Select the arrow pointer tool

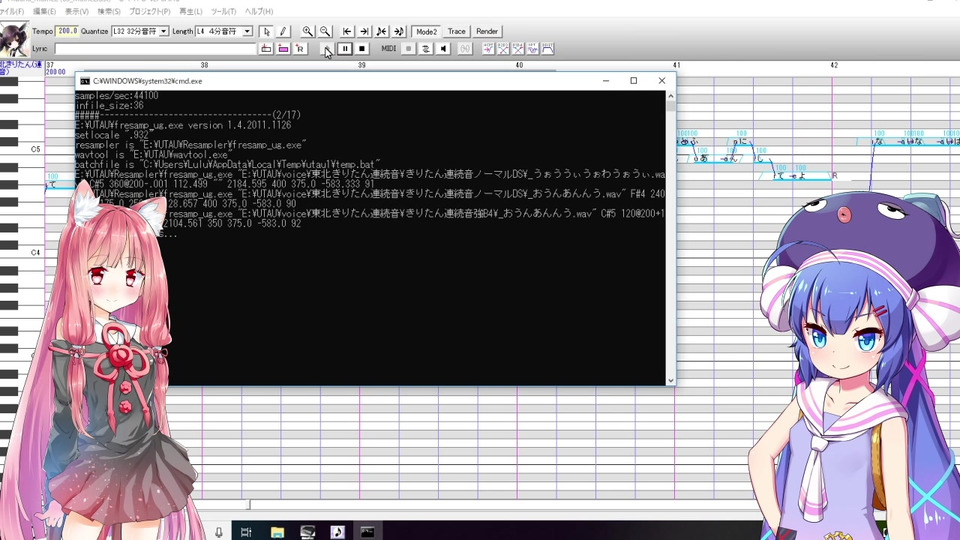[x=266, y=31]
